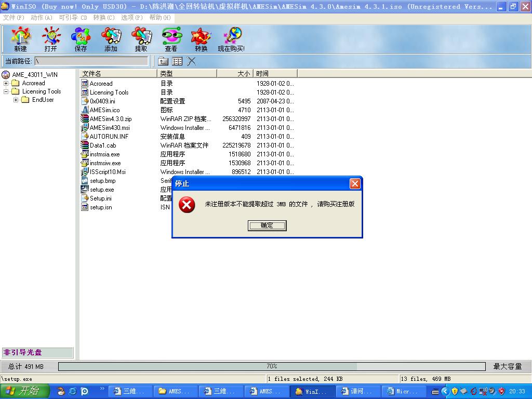Sort by 文件名 column header

pos(118,73)
